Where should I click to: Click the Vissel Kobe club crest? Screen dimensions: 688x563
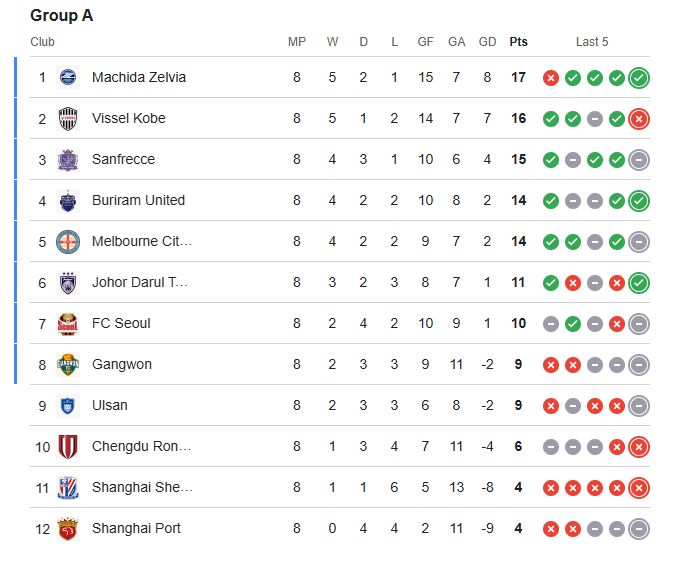tap(68, 118)
